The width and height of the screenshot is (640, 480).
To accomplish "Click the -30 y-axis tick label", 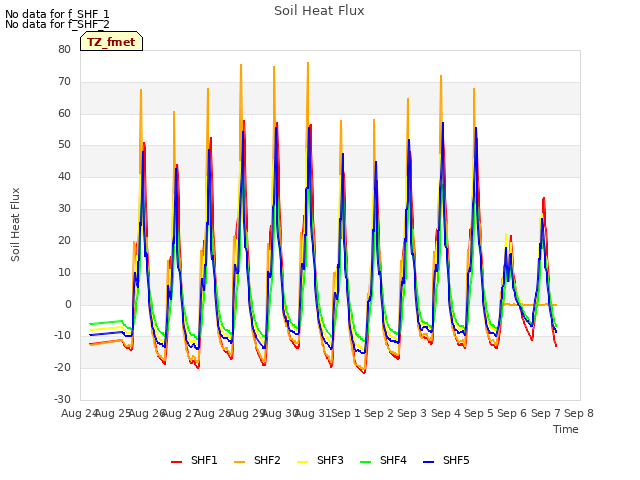I will click(63, 400).
